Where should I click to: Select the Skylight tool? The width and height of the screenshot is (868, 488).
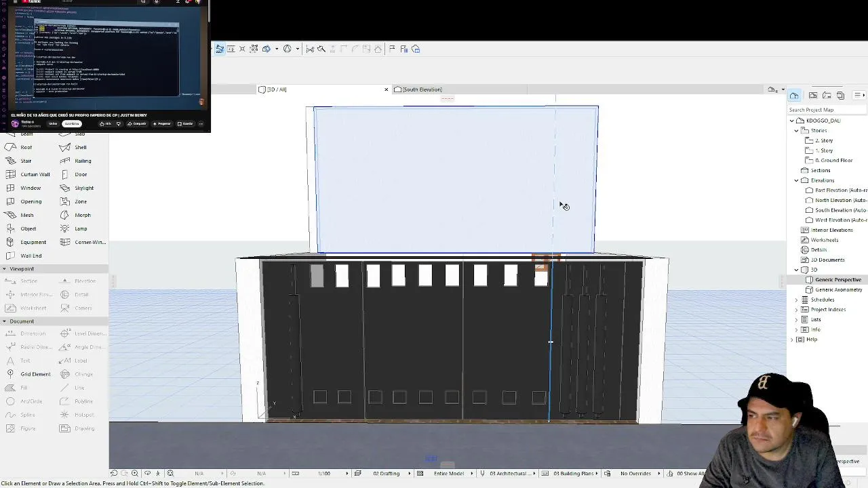(77, 188)
